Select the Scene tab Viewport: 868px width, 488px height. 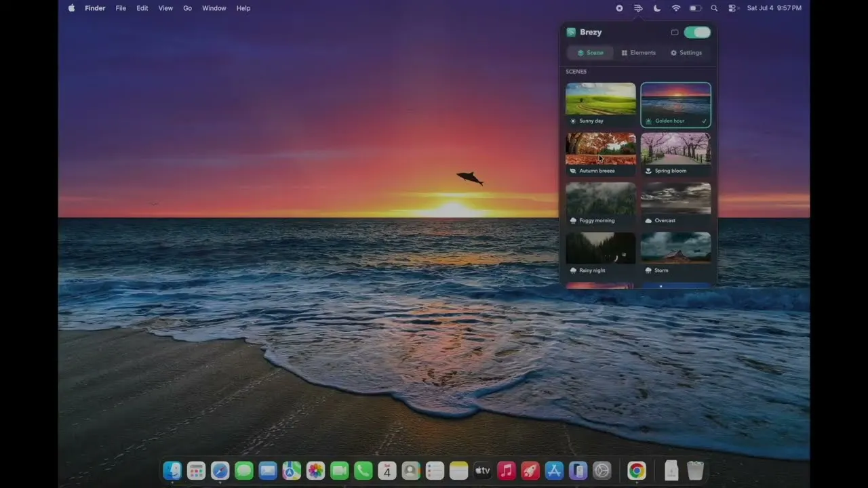pyautogui.click(x=590, y=53)
